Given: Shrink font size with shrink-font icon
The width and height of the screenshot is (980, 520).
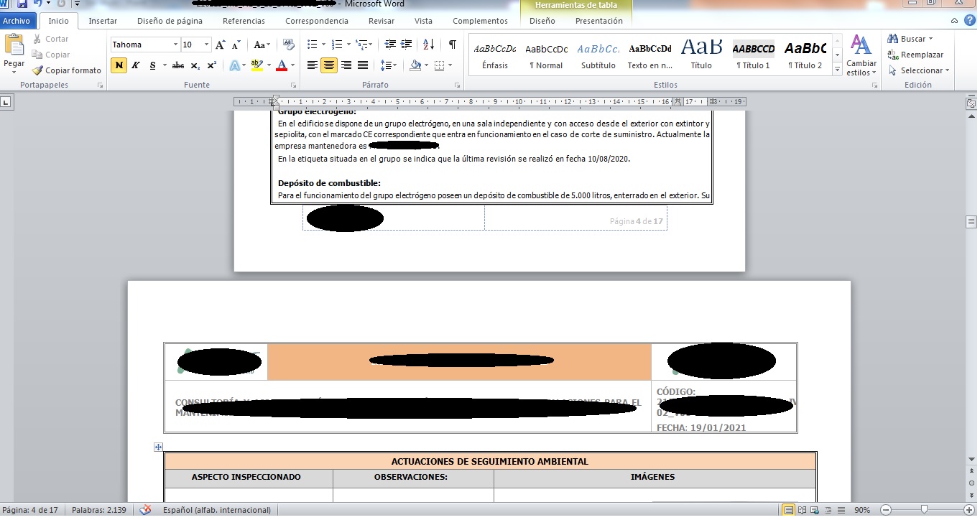Looking at the screenshot, I should coord(237,45).
